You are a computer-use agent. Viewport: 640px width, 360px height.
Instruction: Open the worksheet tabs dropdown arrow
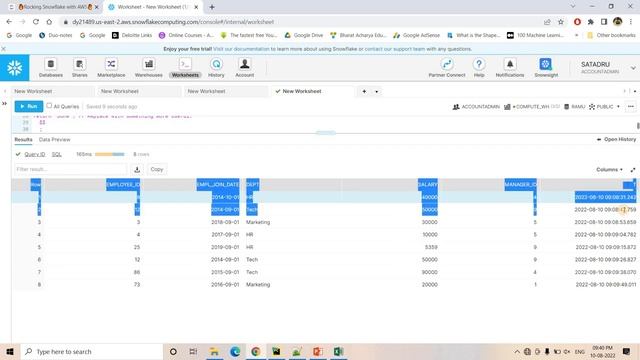tap(376, 91)
